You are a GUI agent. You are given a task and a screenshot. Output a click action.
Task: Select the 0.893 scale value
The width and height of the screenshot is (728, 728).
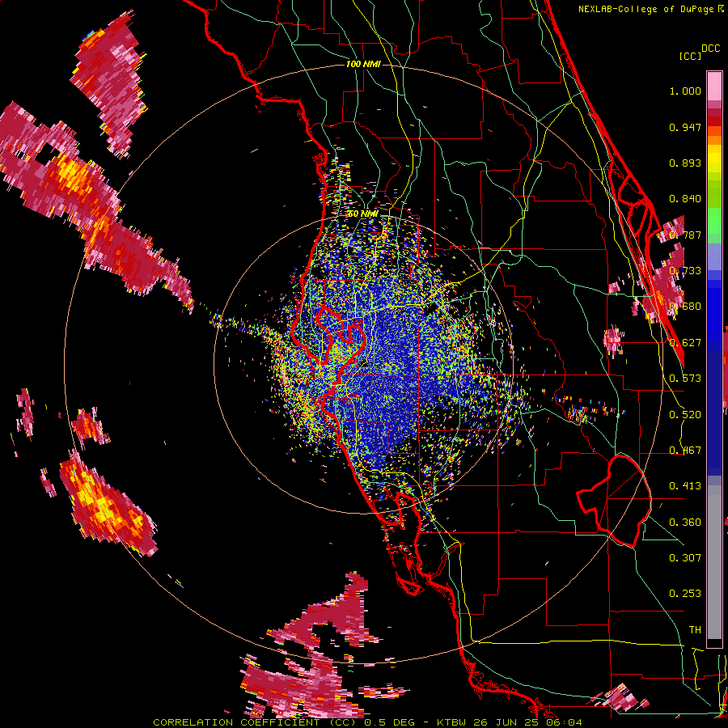[x=685, y=163]
